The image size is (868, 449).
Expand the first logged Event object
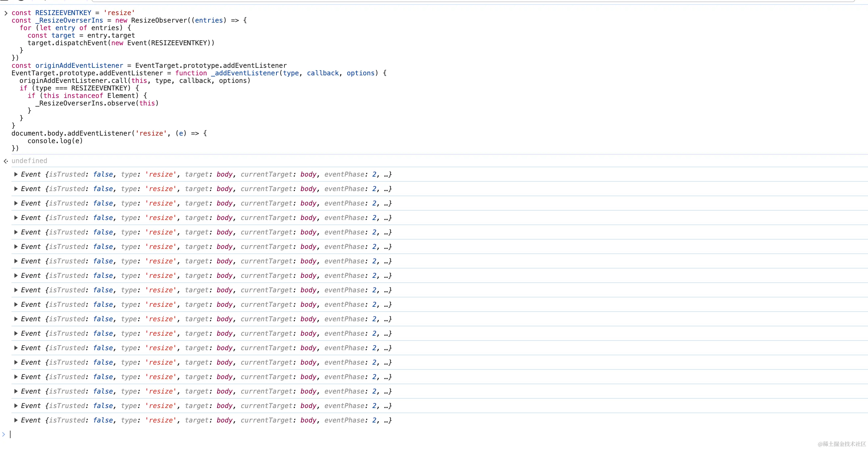pyautogui.click(x=16, y=174)
